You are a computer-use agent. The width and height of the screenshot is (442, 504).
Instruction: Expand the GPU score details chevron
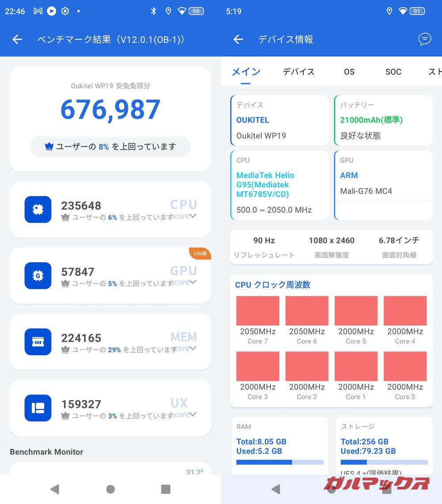pos(193,282)
